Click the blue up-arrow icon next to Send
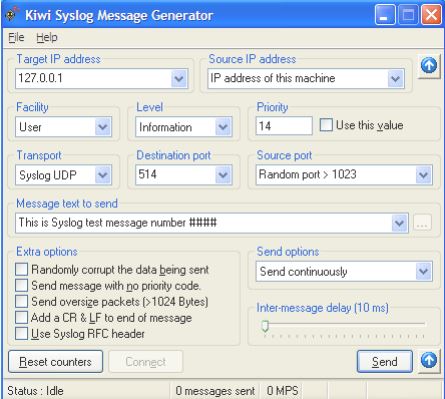 pos(429,360)
